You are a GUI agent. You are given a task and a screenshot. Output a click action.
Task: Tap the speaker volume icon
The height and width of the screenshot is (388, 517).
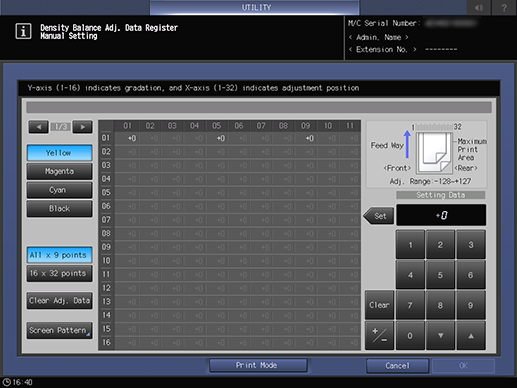tap(479, 7)
